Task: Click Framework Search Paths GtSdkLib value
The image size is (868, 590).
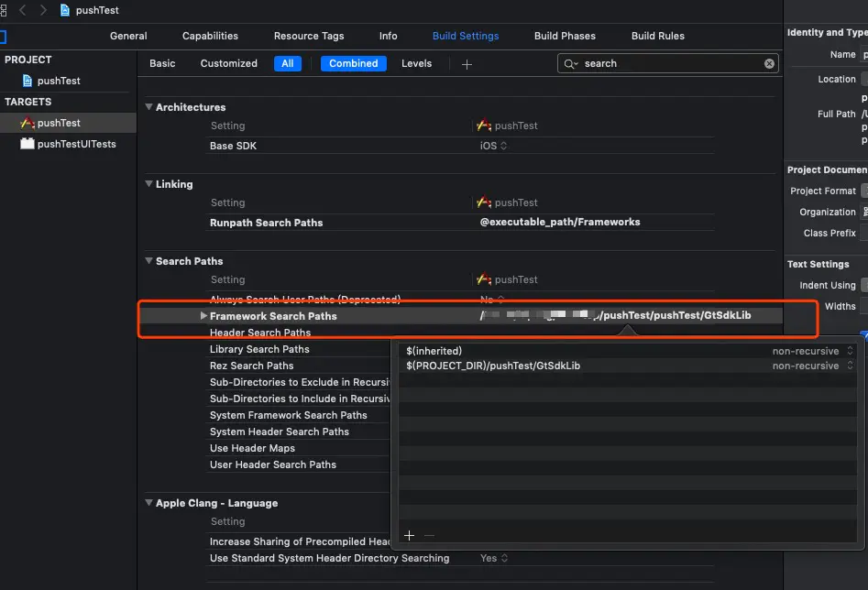Action: (615, 315)
